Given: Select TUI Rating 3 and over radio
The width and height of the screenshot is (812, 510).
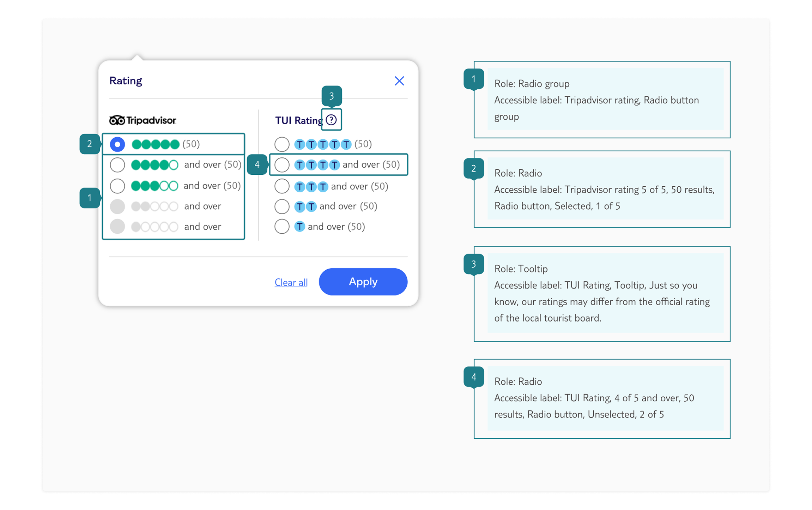Looking at the screenshot, I should [x=282, y=186].
